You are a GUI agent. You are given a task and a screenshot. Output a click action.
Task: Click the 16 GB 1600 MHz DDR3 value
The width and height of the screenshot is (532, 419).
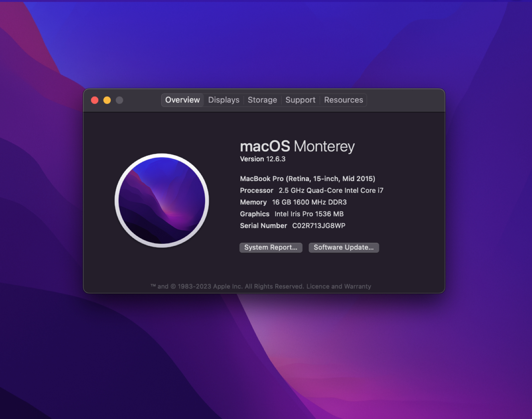[x=309, y=202]
